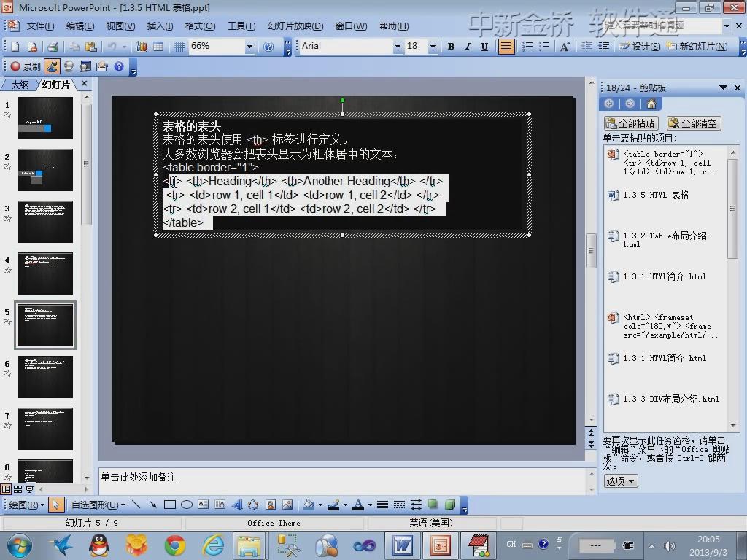Open the 编辑 Edit menu
Viewport: 747px width, 560px height.
point(80,26)
